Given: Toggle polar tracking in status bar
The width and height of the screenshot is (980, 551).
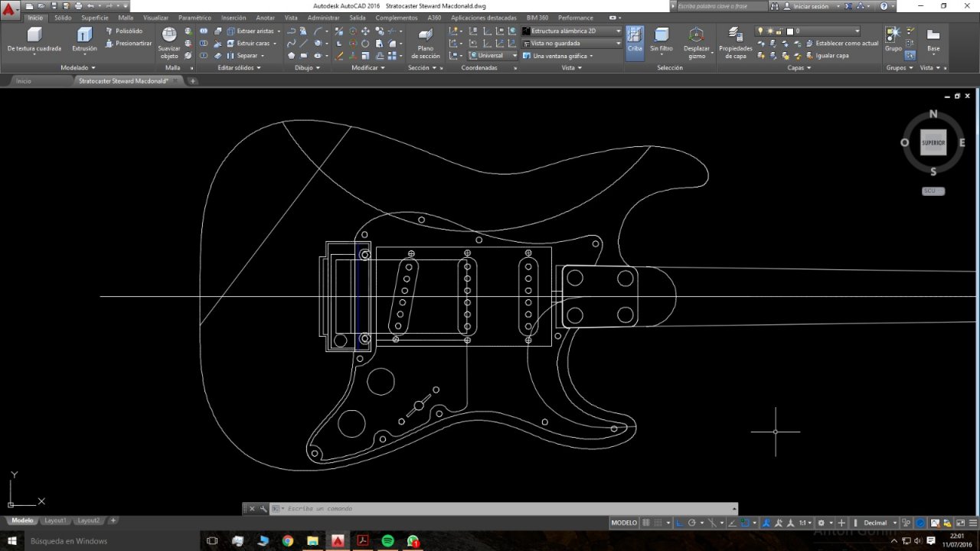Looking at the screenshot, I should click(691, 523).
